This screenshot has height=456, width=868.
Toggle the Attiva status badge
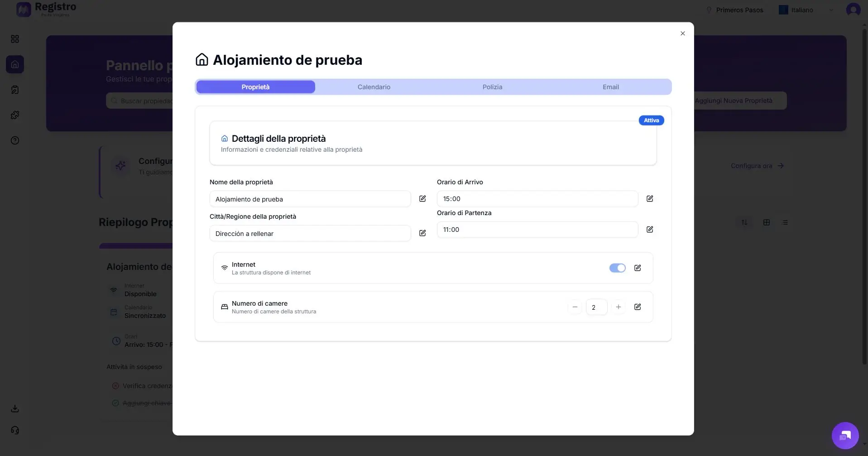point(651,120)
